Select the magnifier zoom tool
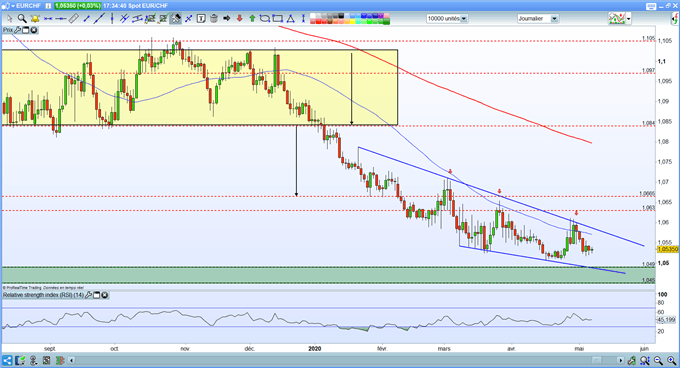Image resolution: width=680 pixels, height=368 pixels. click(22, 19)
